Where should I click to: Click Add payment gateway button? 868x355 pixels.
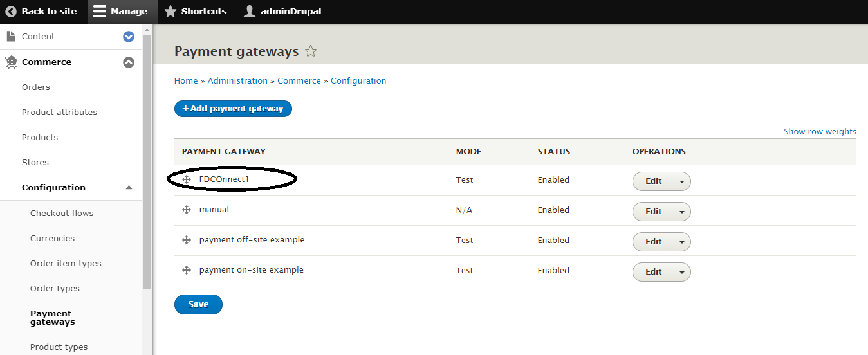(x=233, y=109)
